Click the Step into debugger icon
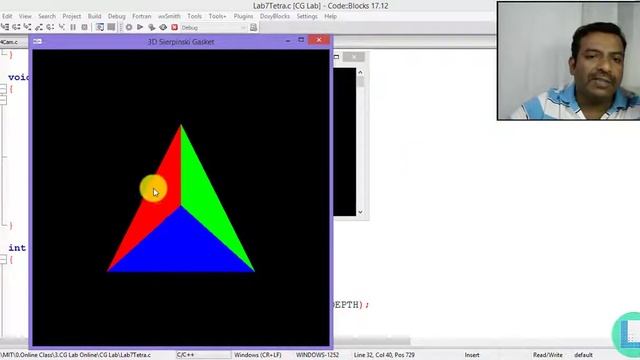 pyautogui.click(x=27, y=27)
